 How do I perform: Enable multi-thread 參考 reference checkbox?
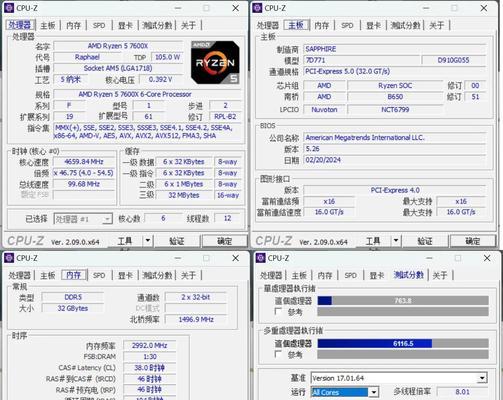click(x=278, y=354)
